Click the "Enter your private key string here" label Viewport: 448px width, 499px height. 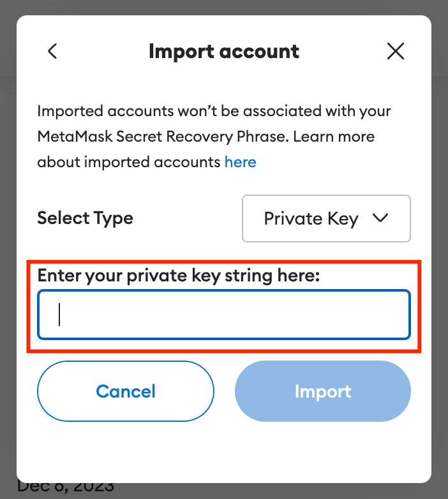[178, 276]
